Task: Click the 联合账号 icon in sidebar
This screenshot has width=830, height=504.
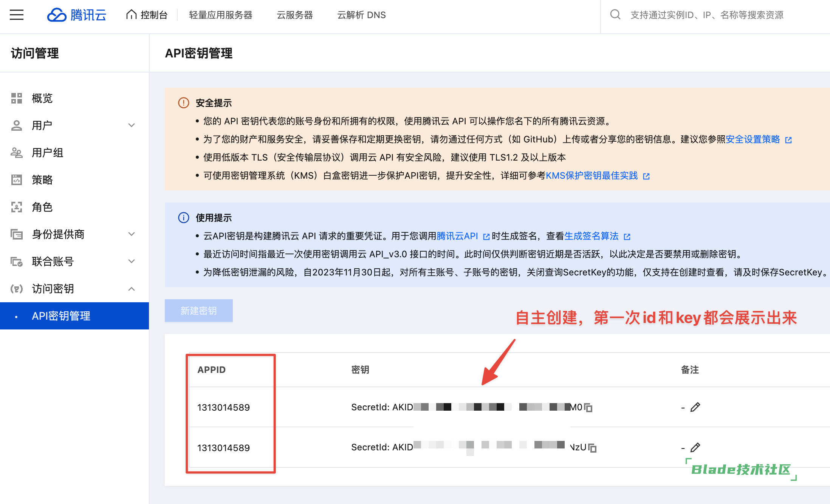Action: pyautogui.click(x=17, y=261)
